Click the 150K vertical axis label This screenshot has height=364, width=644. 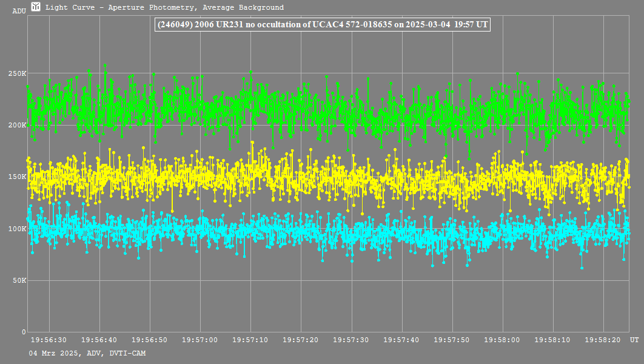tap(17, 177)
